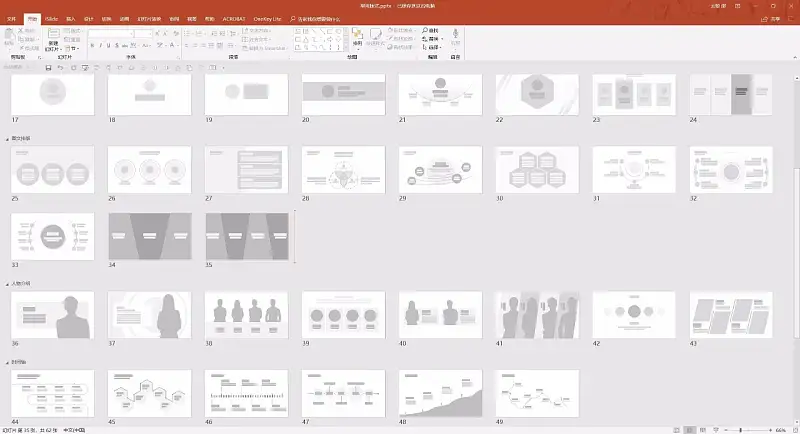This screenshot has width=800, height=434.
Task: Click the Share button at top right
Action: coord(771,19)
